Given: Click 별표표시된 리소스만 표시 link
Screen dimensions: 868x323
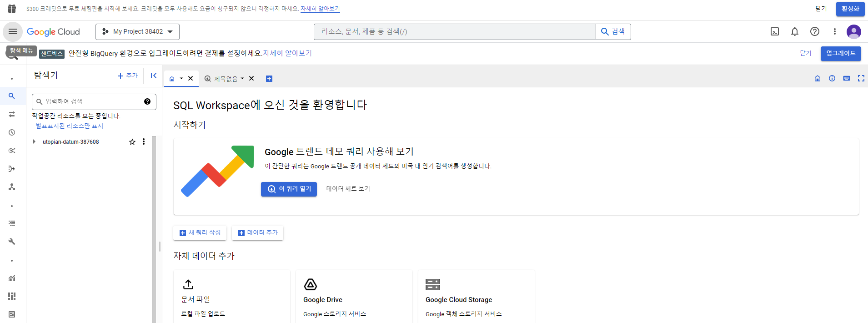Looking at the screenshot, I should pyautogui.click(x=70, y=126).
